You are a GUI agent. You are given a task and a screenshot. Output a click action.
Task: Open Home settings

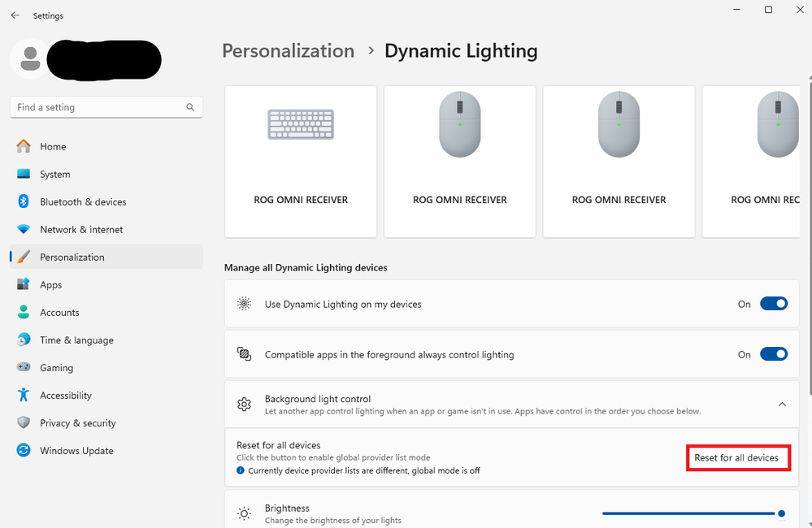pos(106,146)
